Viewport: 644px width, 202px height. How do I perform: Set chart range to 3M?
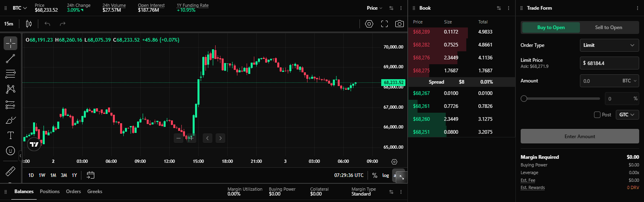pyautogui.click(x=64, y=175)
